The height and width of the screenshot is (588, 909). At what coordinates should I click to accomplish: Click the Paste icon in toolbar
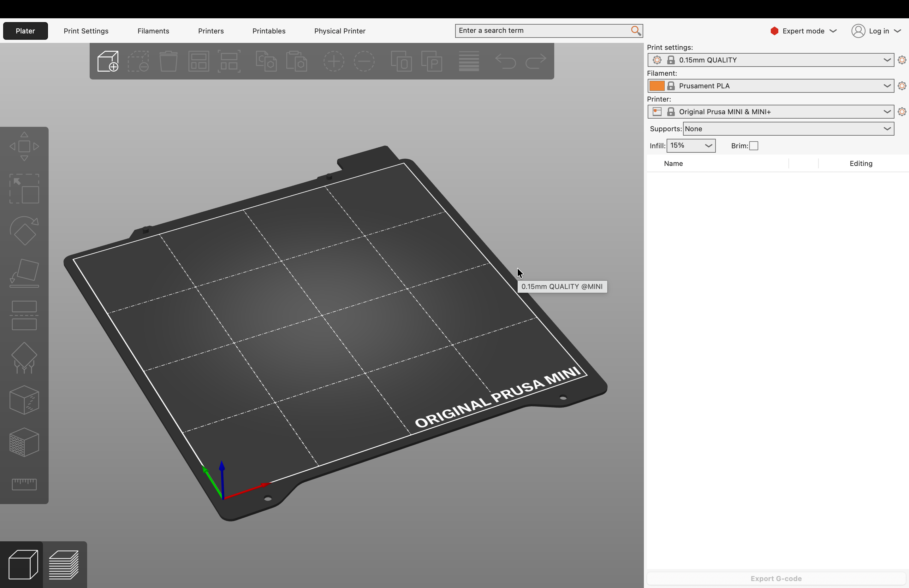tap(296, 61)
